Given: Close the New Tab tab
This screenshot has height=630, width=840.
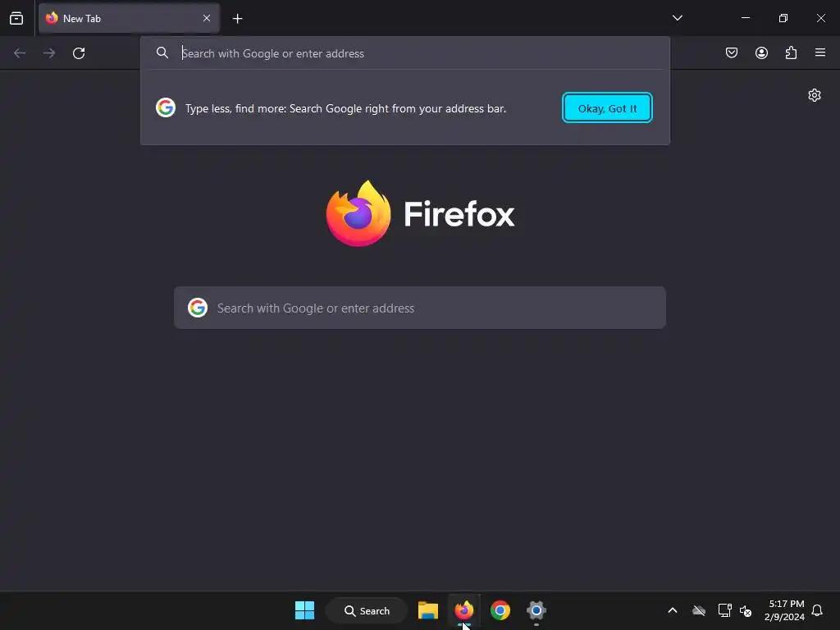Looking at the screenshot, I should [207, 18].
